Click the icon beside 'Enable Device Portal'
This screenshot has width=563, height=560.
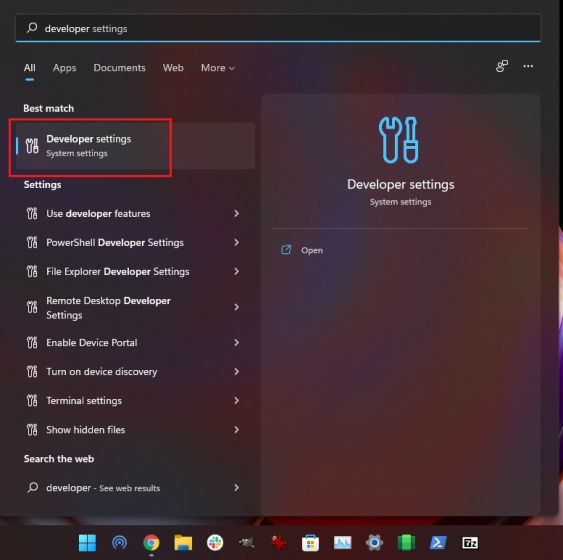[x=32, y=343]
